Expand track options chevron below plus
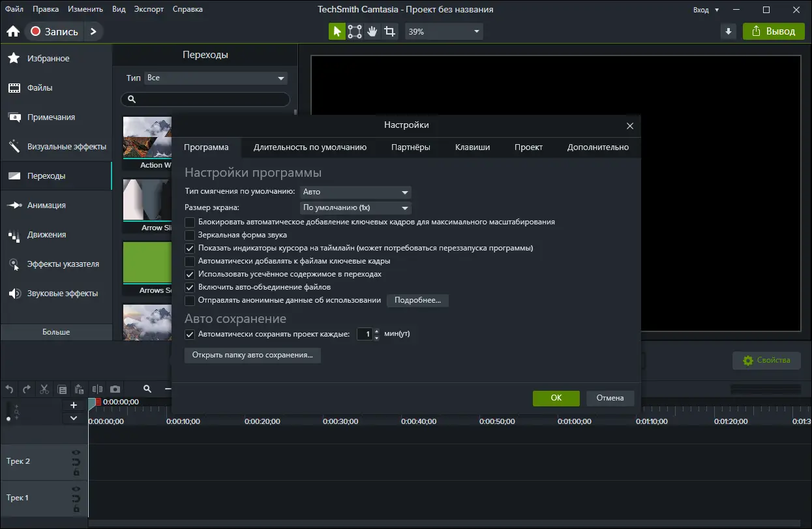812x529 pixels. click(74, 418)
